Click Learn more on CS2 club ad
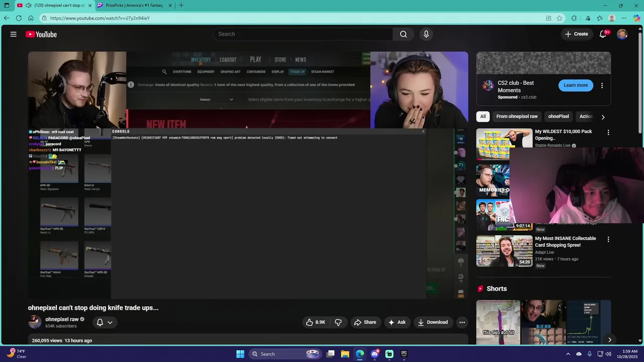The height and width of the screenshot is (362, 644). click(576, 85)
